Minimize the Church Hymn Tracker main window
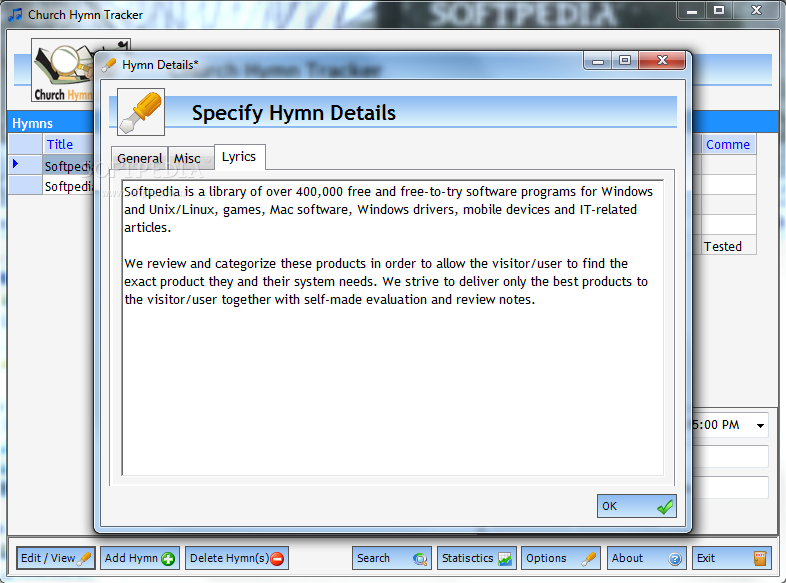Image resolution: width=786 pixels, height=583 pixels. pos(692,10)
